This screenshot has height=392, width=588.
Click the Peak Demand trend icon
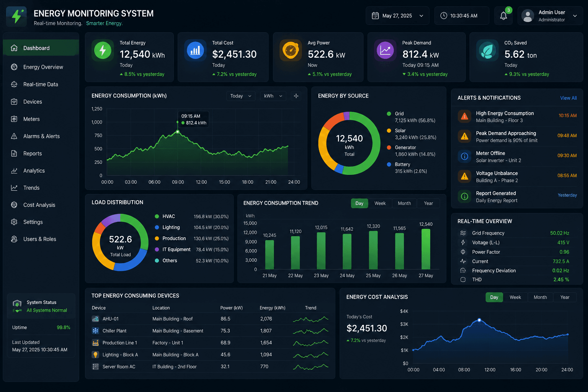(x=385, y=50)
